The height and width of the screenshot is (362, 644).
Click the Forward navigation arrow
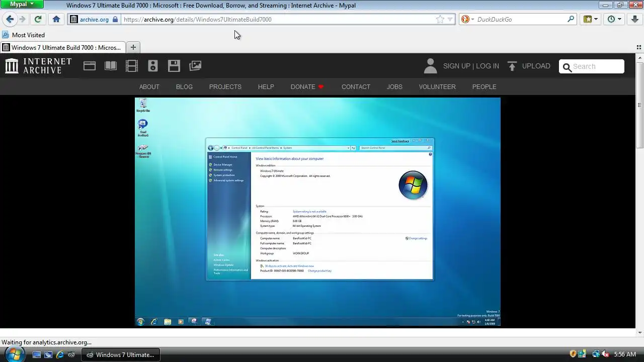coord(23,19)
